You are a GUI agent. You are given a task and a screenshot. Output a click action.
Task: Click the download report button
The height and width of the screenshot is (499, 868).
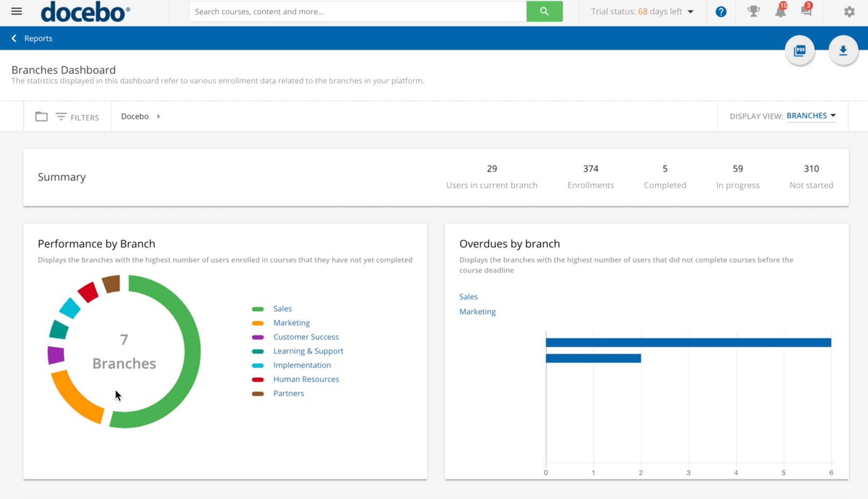[843, 51]
